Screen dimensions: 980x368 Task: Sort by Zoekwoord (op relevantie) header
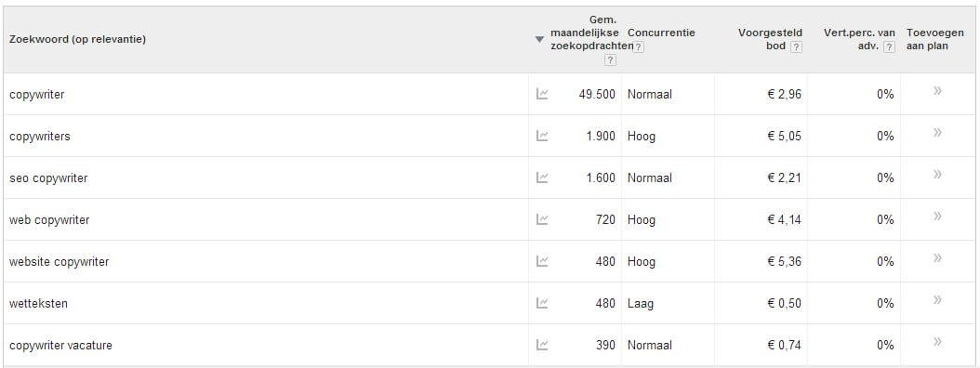pyautogui.click(x=77, y=39)
